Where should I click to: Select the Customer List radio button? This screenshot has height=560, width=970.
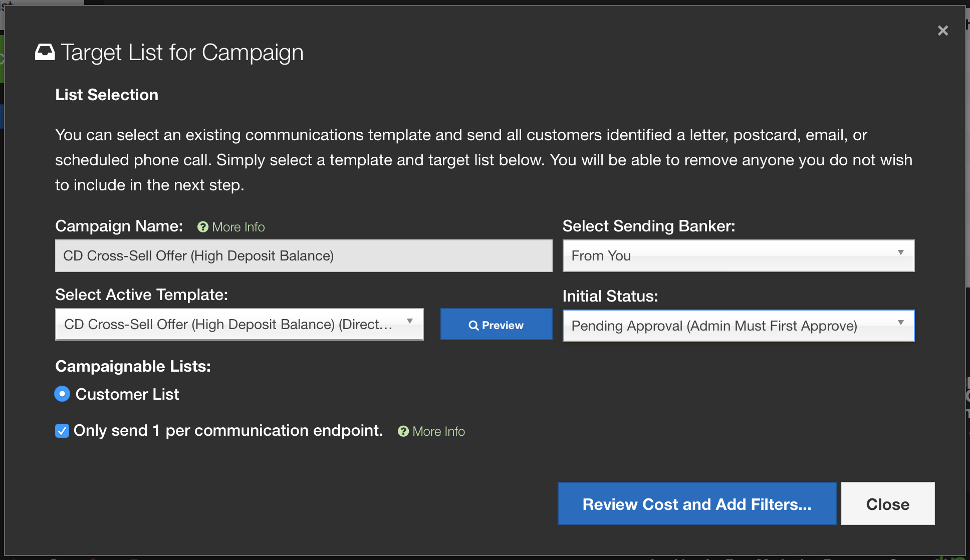coord(62,394)
